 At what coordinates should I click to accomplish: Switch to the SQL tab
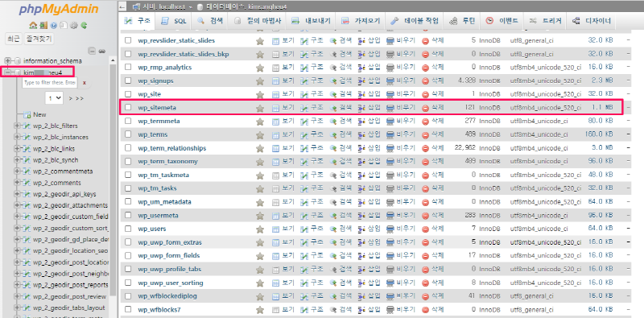click(175, 21)
